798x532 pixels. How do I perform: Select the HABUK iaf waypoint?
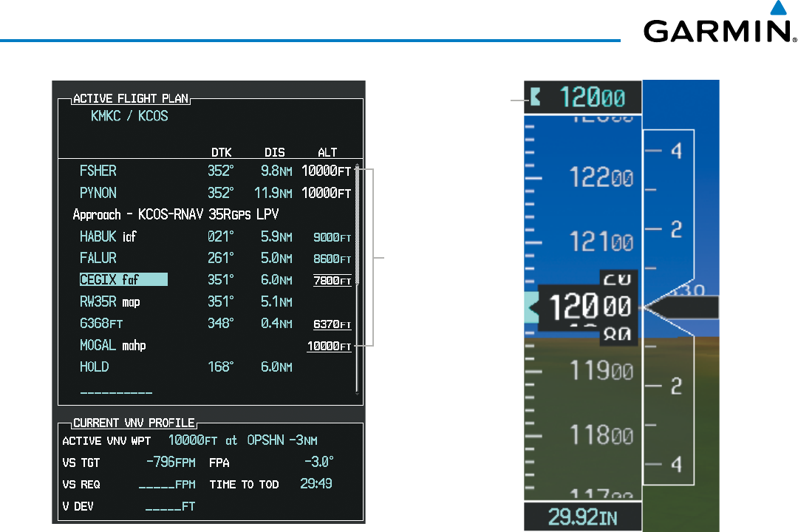point(108,236)
